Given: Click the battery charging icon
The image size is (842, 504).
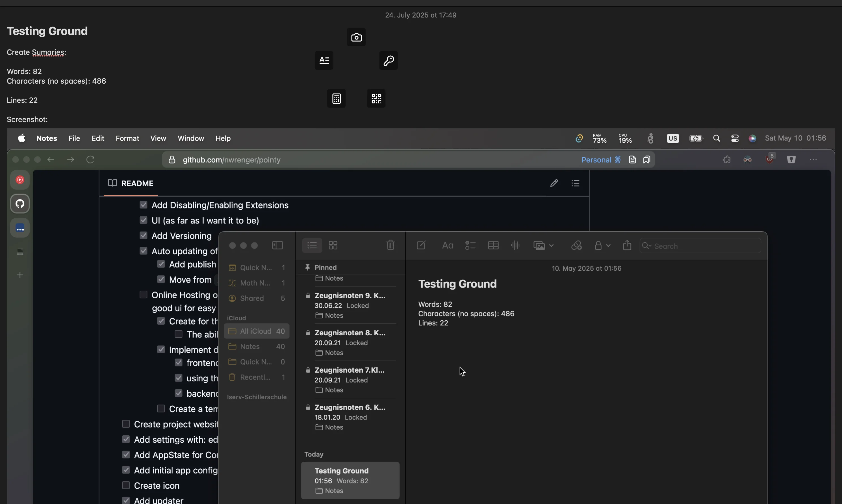Looking at the screenshot, I should point(696,138).
